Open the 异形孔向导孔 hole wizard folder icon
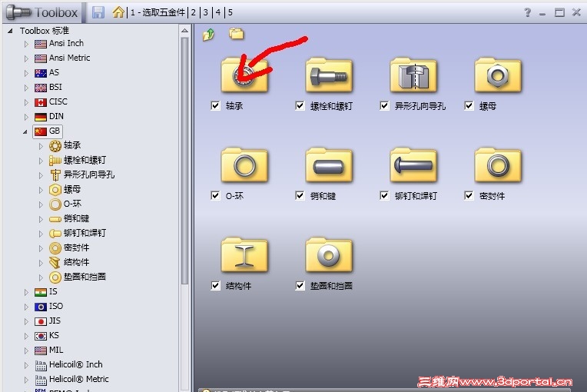587x392 pixels. click(x=413, y=75)
